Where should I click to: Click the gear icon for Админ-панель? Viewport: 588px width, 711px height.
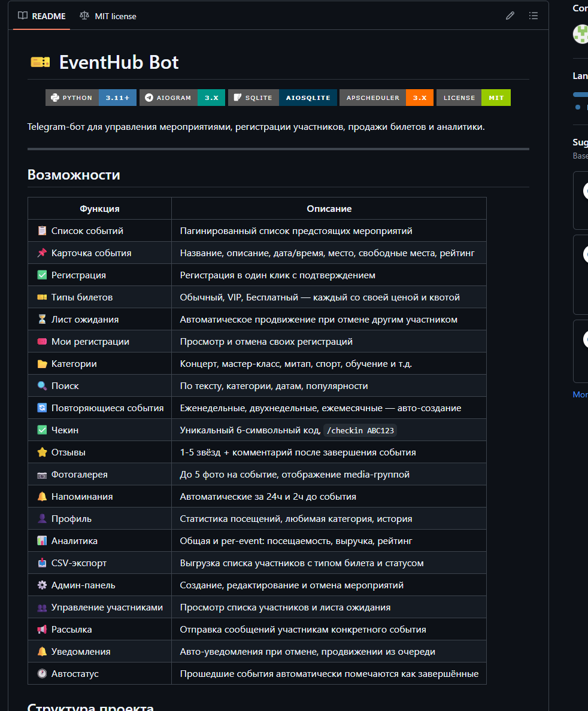point(42,585)
